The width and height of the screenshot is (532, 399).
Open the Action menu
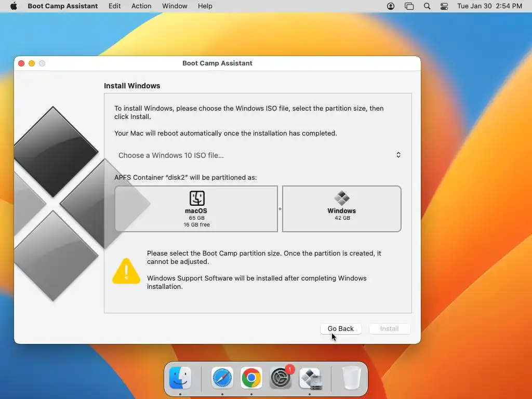[x=141, y=6]
